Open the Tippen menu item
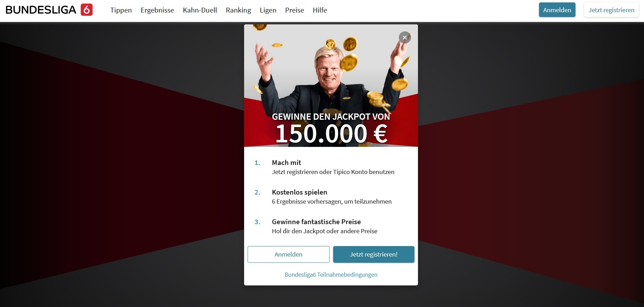This screenshot has height=307, width=644. (x=121, y=10)
